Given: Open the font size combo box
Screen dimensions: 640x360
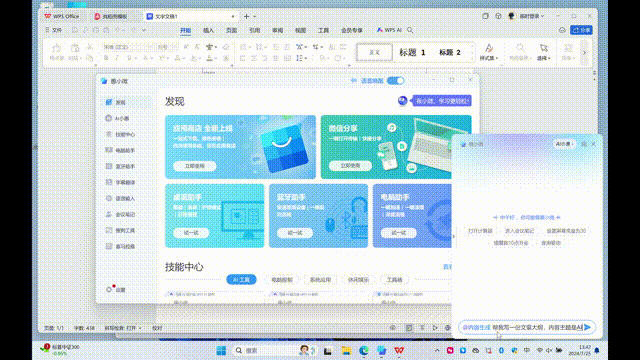Looking at the screenshot, I should point(167,47).
